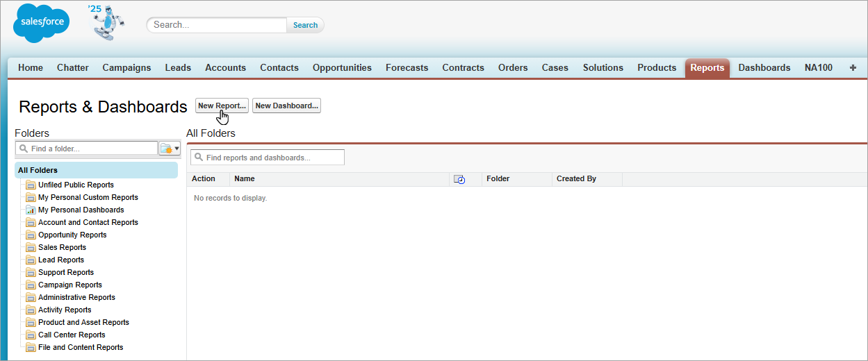868x361 pixels.
Task: Open the Home tab
Action: coord(31,68)
